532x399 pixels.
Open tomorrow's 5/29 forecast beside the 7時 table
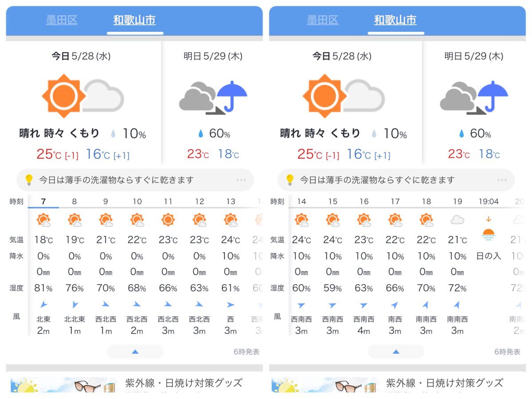click(x=213, y=103)
